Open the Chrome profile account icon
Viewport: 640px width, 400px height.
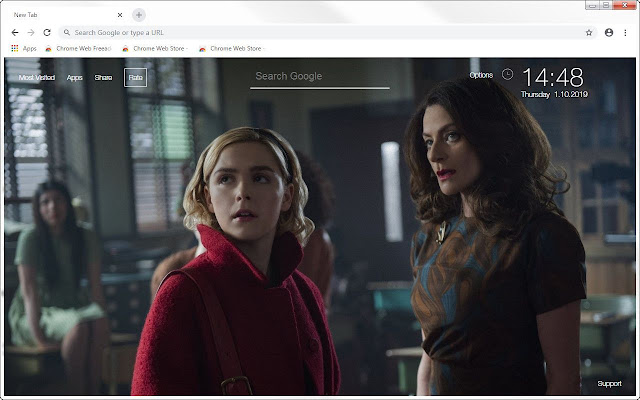coord(609,33)
